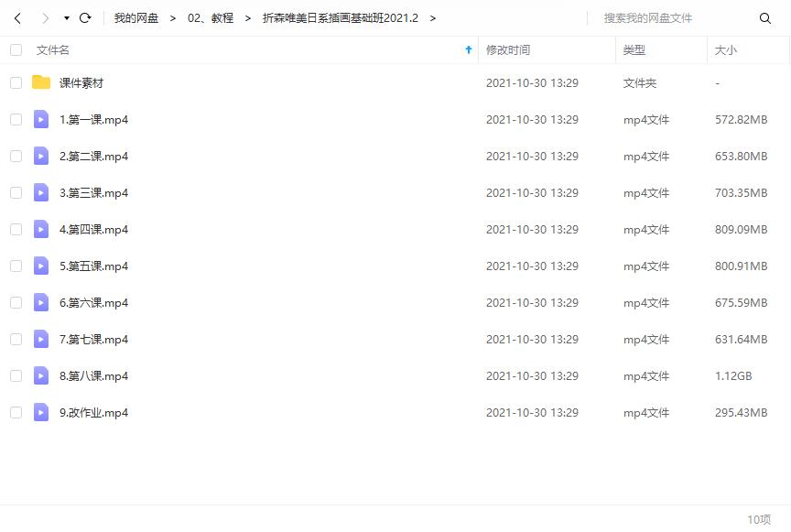The image size is (791, 532).
Task: Click the 10项 item count
Action: pos(759,519)
